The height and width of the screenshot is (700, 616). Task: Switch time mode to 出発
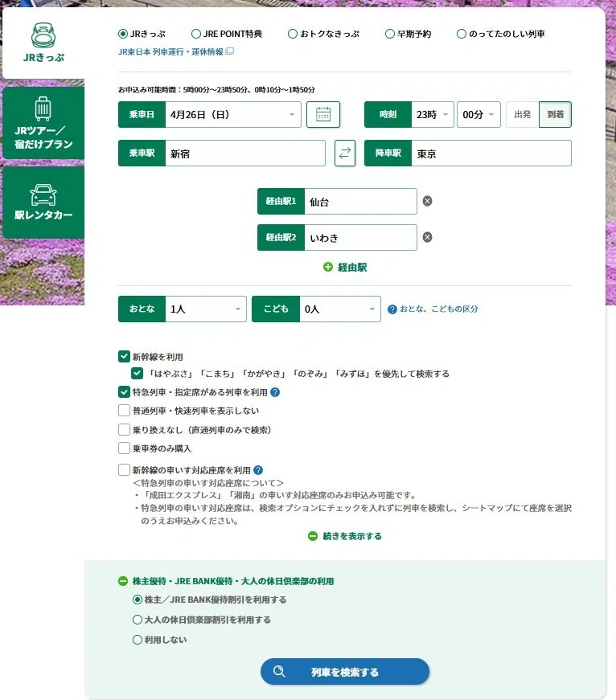coord(522,115)
